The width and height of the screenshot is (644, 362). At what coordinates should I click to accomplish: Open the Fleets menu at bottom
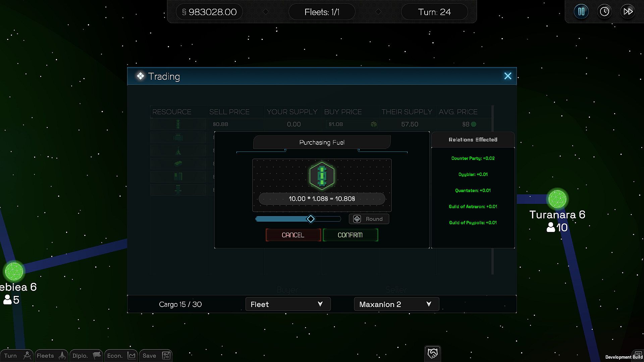pyautogui.click(x=51, y=356)
